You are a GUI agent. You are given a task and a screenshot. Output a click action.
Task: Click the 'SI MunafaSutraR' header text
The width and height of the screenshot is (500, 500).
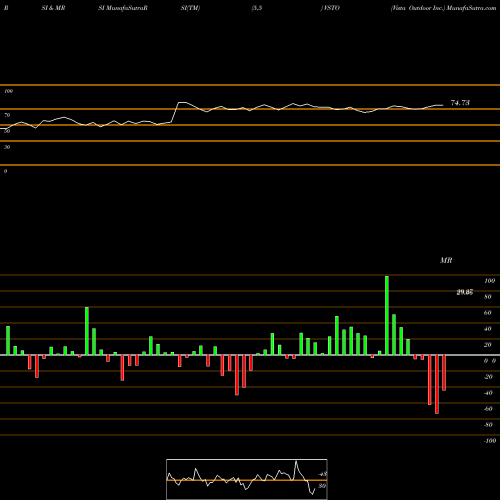click(123, 8)
